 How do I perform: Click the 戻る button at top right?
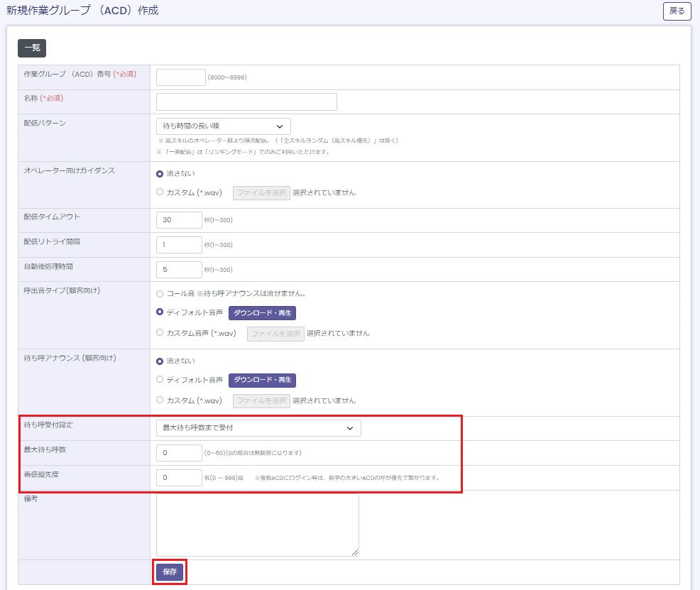[x=677, y=11]
